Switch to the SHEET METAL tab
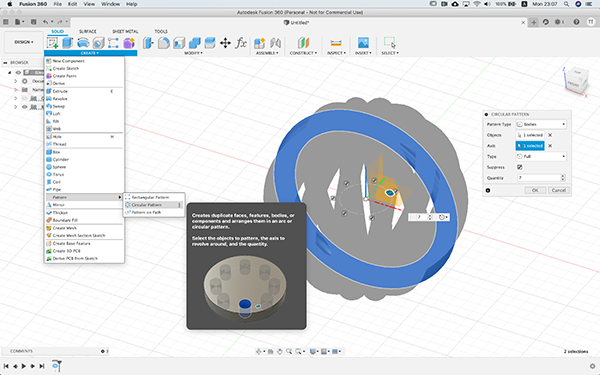The image size is (600, 375). tap(125, 31)
